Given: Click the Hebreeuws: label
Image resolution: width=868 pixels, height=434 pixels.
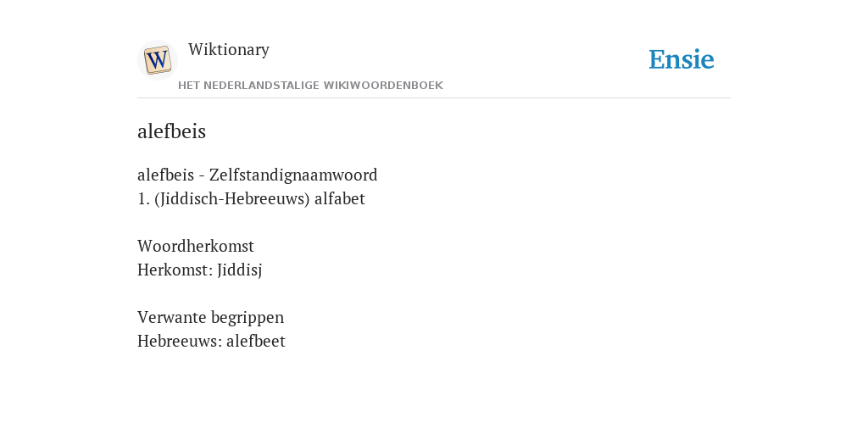Looking at the screenshot, I should click(180, 341).
